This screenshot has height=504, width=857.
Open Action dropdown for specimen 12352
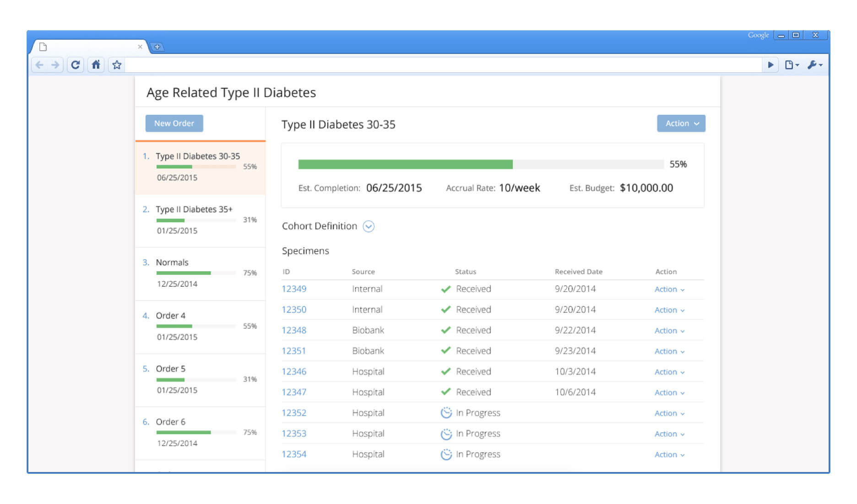pyautogui.click(x=669, y=413)
